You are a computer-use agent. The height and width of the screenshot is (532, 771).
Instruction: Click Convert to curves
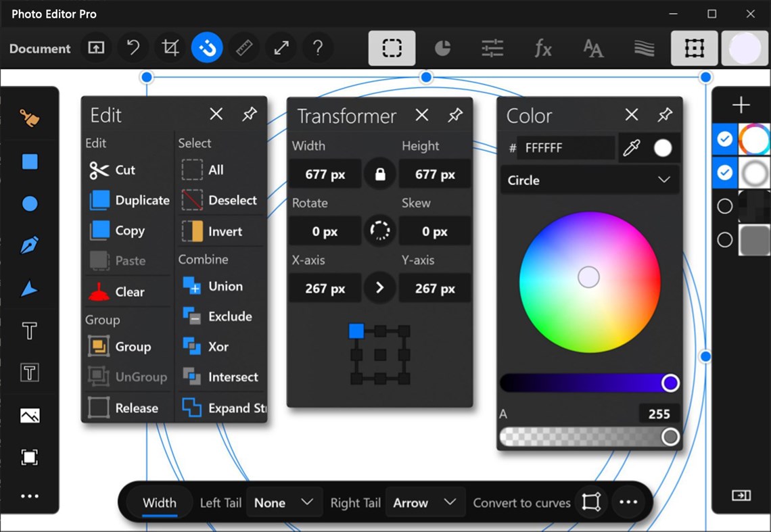522,502
